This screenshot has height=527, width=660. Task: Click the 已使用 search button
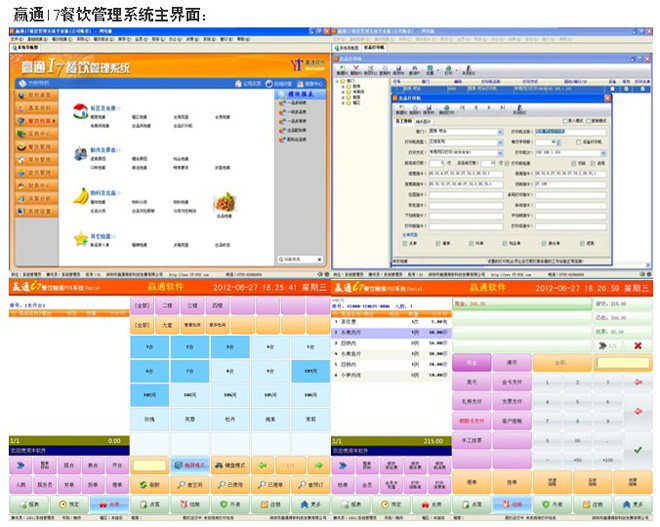[230, 485]
